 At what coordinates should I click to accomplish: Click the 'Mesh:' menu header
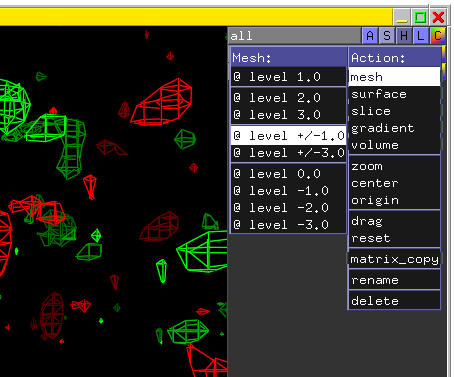pyautogui.click(x=289, y=58)
